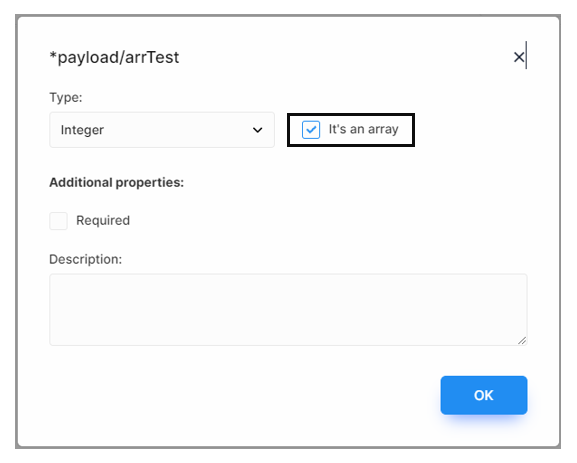
Task: Tick the empty Required checkbox
Action: click(x=59, y=221)
